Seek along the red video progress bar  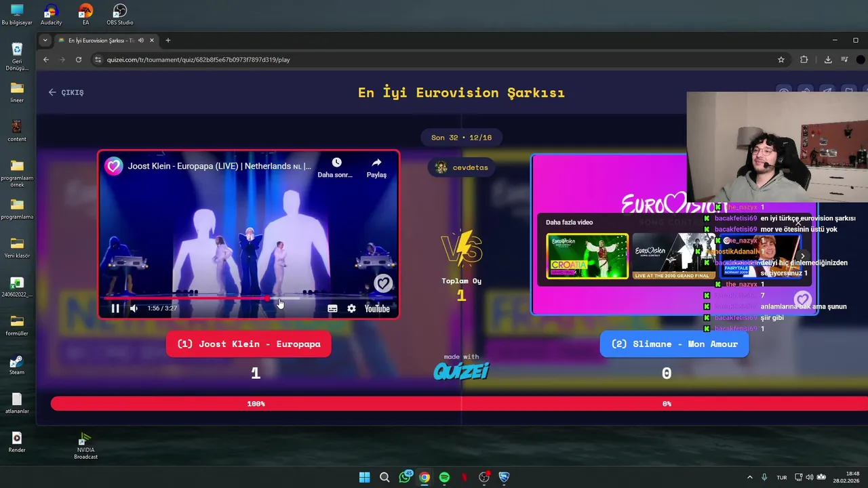click(248, 298)
